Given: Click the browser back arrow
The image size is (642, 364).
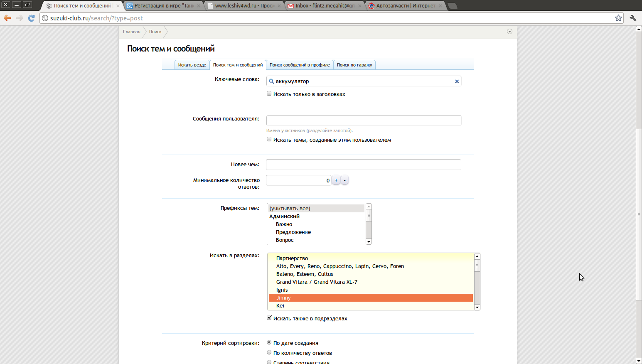Looking at the screenshot, I should (7, 18).
